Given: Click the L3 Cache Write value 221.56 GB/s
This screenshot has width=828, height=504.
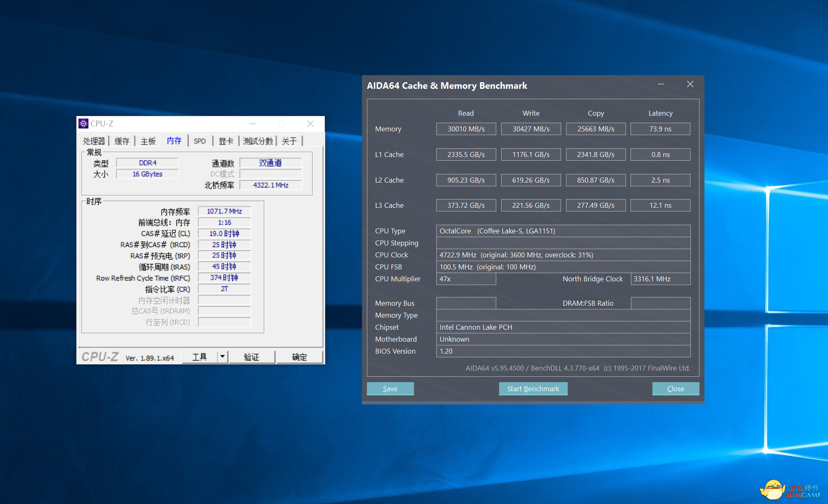Looking at the screenshot, I should [531, 205].
